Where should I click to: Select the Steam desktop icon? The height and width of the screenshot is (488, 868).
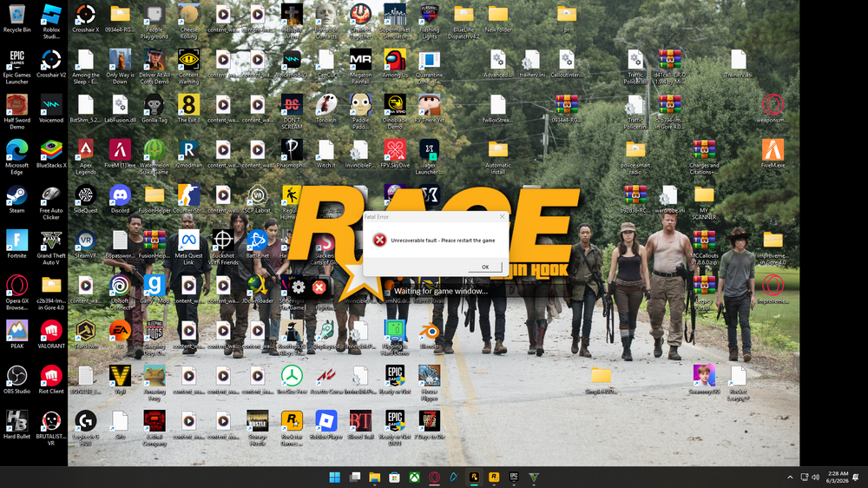pos(17,200)
